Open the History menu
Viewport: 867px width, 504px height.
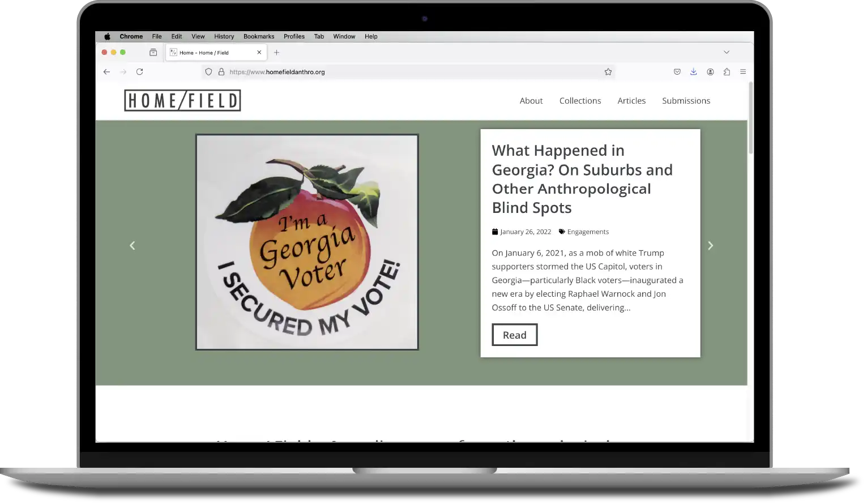pyautogui.click(x=224, y=36)
